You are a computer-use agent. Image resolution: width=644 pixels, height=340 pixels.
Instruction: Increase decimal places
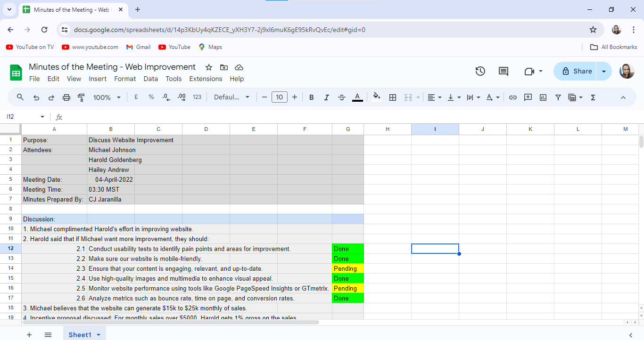(x=182, y=97)
